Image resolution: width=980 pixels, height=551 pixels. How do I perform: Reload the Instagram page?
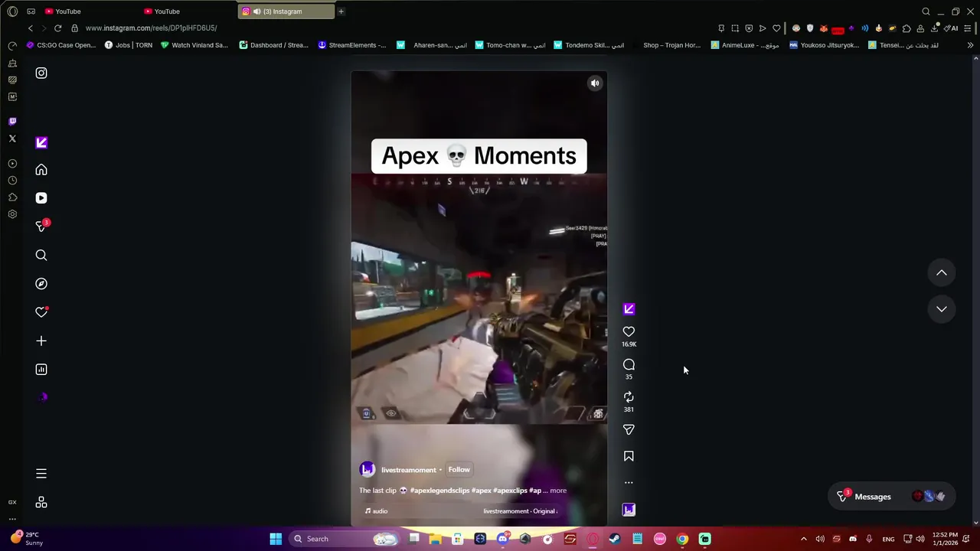click(x=57, y=28)
